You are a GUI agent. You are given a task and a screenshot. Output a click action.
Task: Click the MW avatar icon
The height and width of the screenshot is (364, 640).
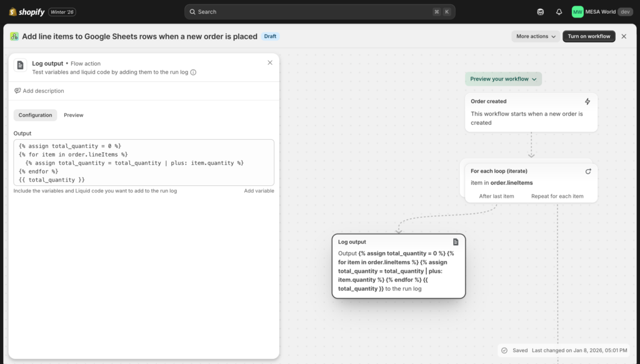pos(577,12)
